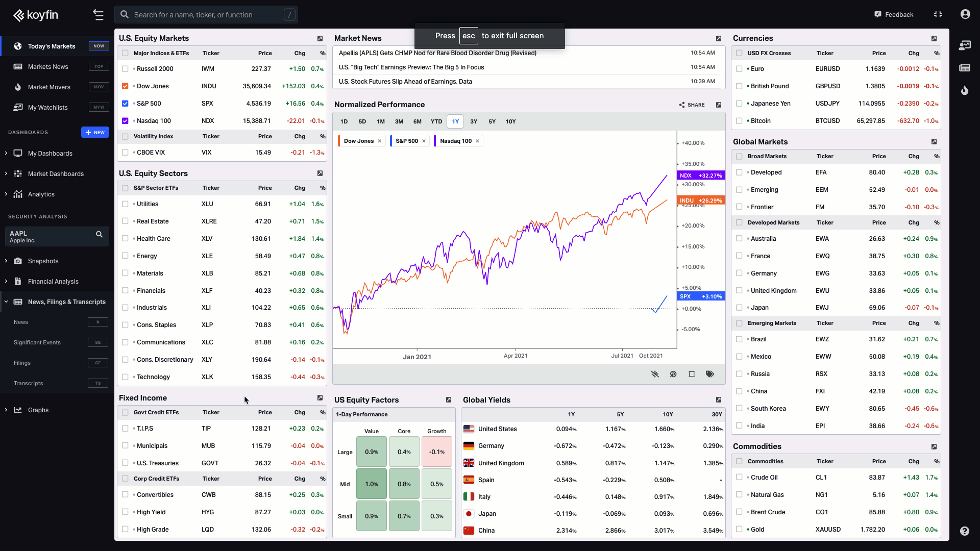Image resolution: width=980 pixels, height=551 pixels.
Task: Expand My Dashboards tree
Action: (x=6, y=153)
